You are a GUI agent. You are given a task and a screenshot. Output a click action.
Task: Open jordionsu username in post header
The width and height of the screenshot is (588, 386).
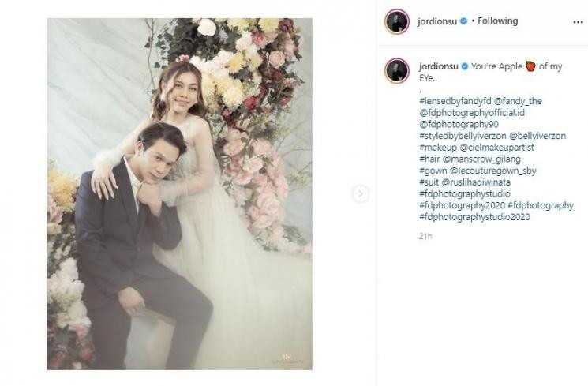[x=437, y=21]
